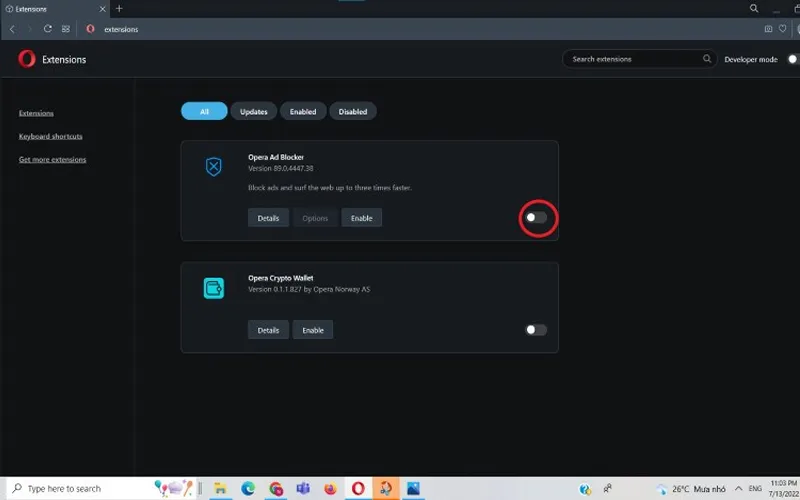Select the Enabled filter tab
Screen dimensions: 800x500
pos(303,111)
